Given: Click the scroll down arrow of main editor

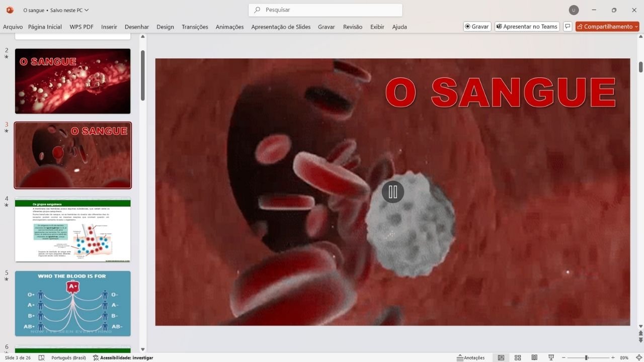Looking at the screenshot, I should coord(640,327).
